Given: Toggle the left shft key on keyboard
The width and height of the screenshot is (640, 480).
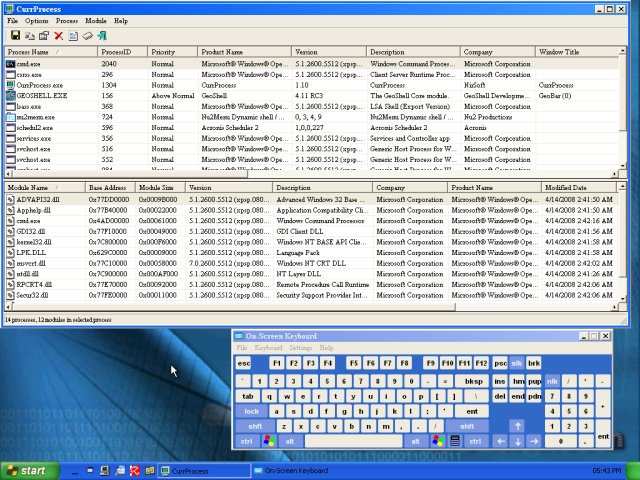Looking at the screenshot, I should point(255,426).
